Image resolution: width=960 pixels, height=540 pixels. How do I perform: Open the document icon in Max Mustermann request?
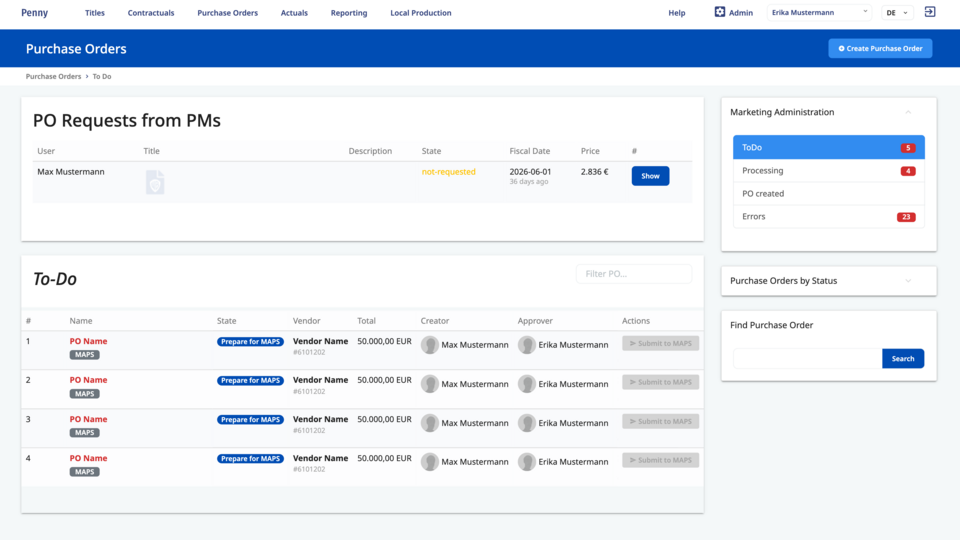155,182
